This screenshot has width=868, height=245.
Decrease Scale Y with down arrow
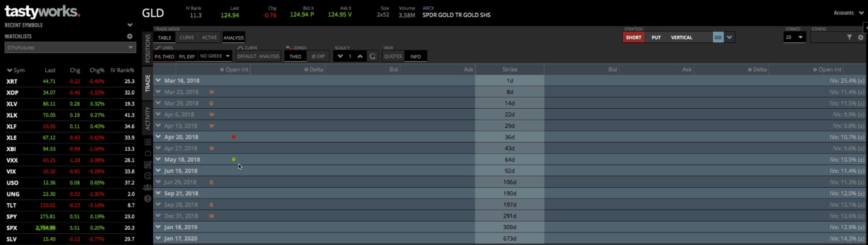[340, 56]
